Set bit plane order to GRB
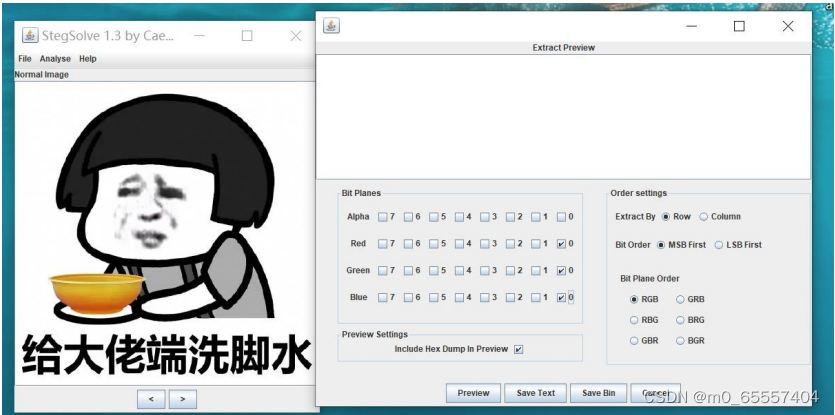835x415 pixels. tap(680, 299)
